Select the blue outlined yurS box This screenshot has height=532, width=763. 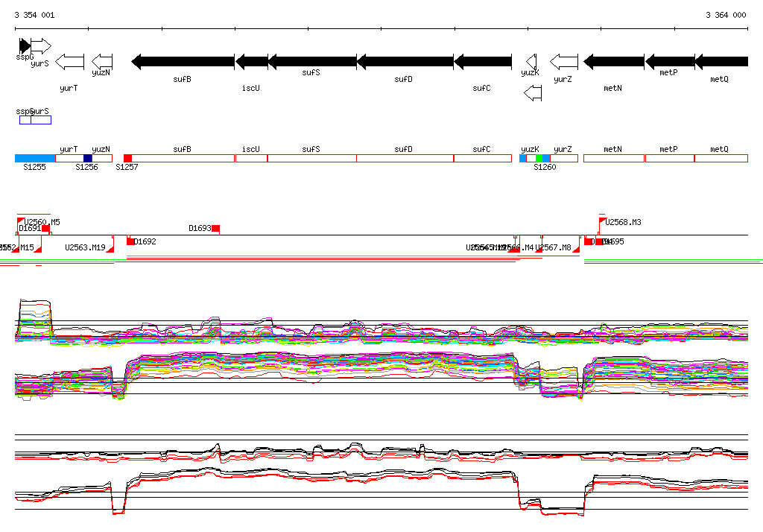pyautogui.click(x=41, y=120)
